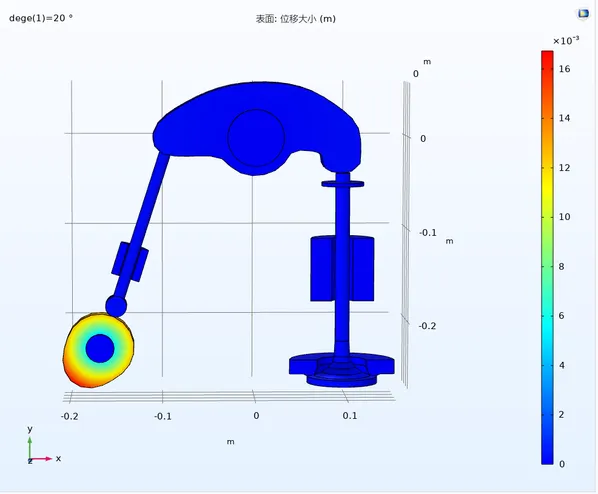Click the small blue icon at top right
598x494 pixels.
point(583,14)
